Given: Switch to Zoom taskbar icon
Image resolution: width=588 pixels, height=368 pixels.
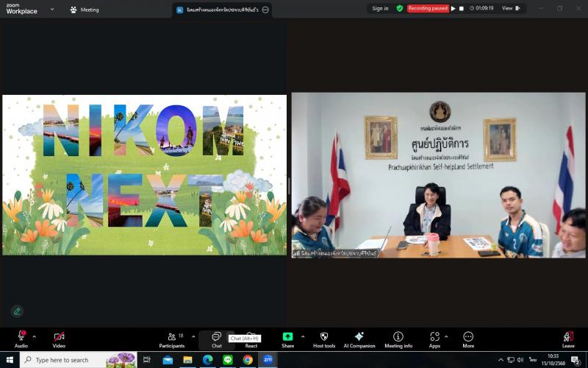Looking at the screenshot, I should click(268, 360).
